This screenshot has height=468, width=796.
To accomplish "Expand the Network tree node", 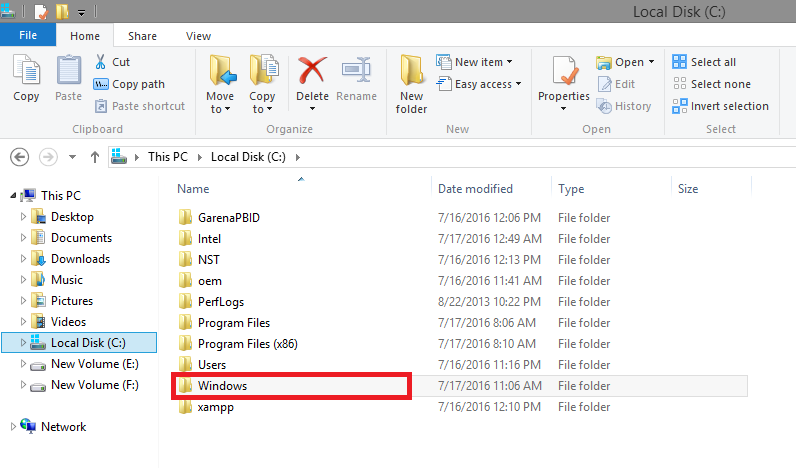I will coord(13,427).
